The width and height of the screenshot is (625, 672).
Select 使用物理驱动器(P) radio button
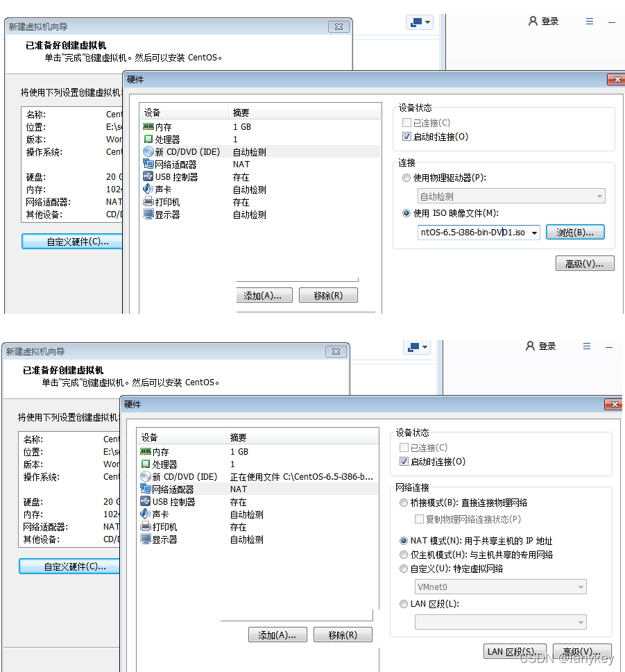406,178
